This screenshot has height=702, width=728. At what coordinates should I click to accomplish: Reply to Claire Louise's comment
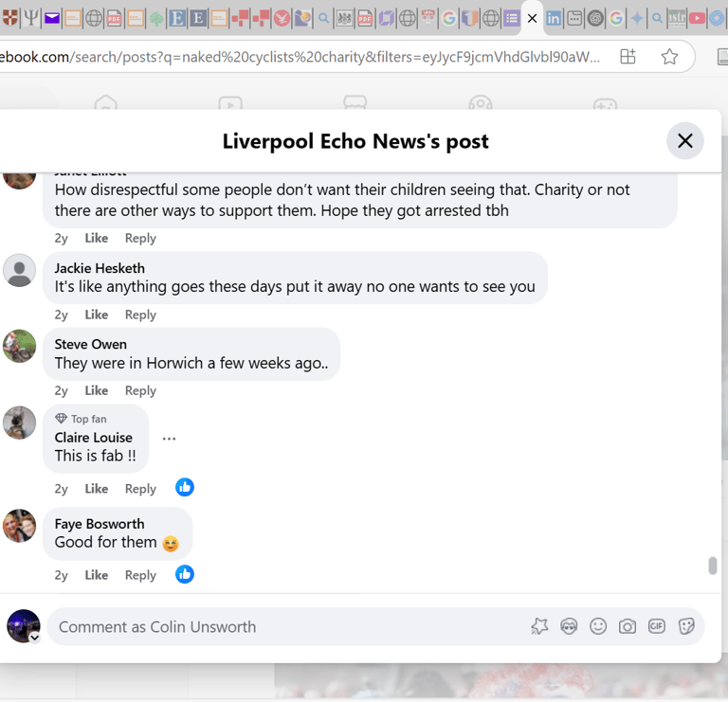(140, 489)
